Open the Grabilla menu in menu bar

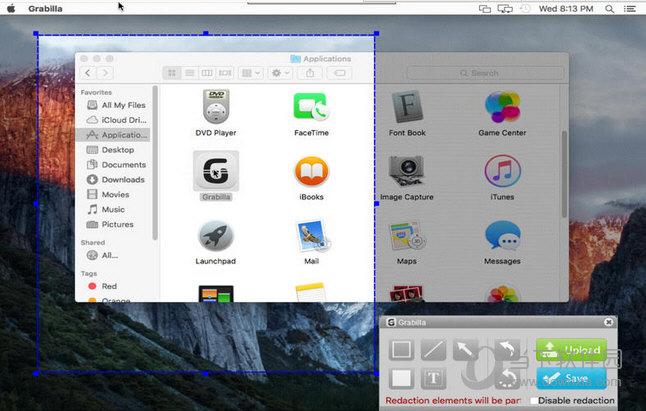45,9
